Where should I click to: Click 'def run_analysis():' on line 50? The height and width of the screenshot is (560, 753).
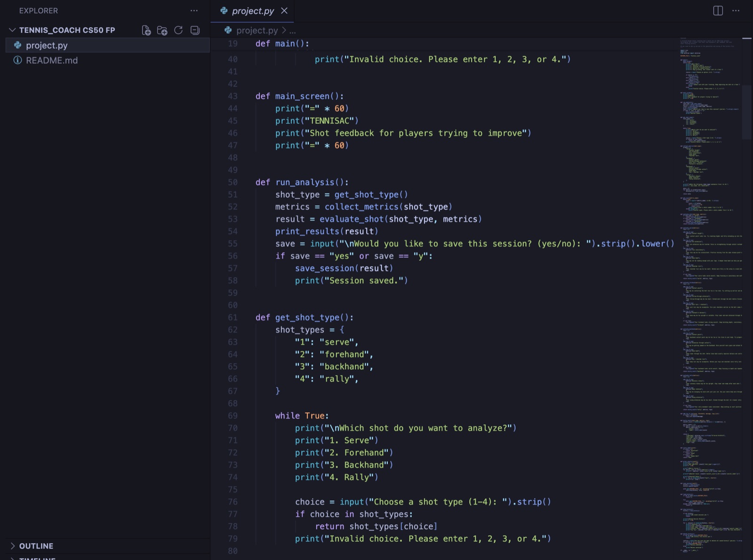[x=302, y=182]
